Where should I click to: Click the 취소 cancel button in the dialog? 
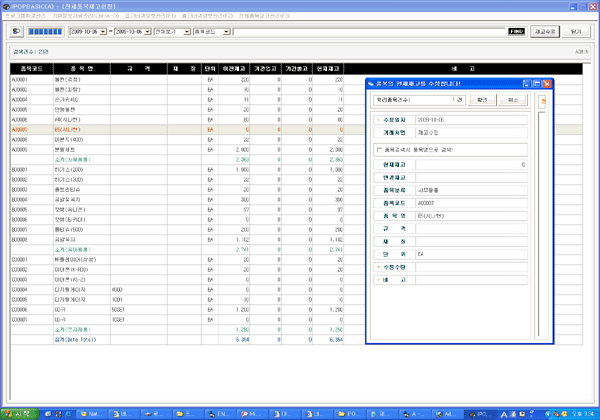coord(513,100)
